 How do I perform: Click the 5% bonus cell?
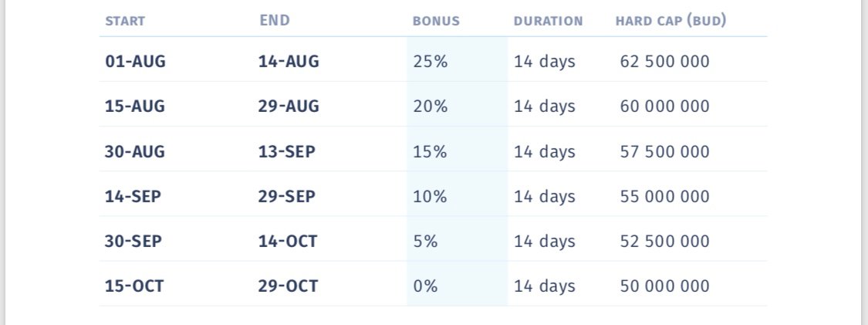point(425,242)
